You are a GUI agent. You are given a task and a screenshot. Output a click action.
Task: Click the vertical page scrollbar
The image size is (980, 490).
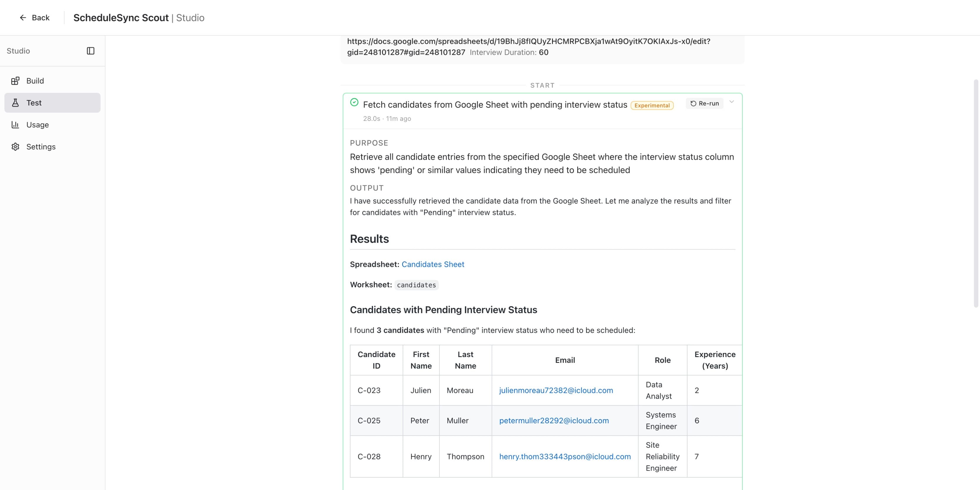point(975,190)
